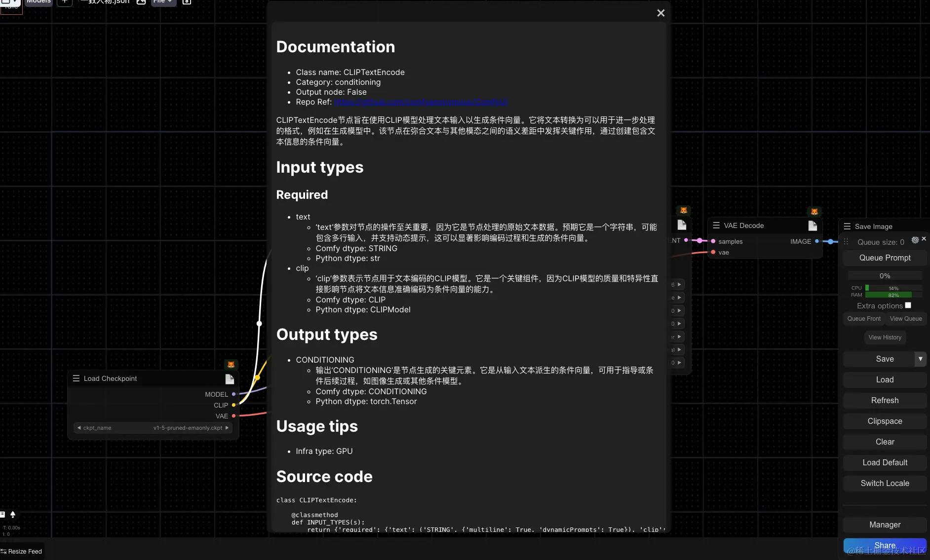
Task: Click Resize Feed button
Action: tap(22, 552)
